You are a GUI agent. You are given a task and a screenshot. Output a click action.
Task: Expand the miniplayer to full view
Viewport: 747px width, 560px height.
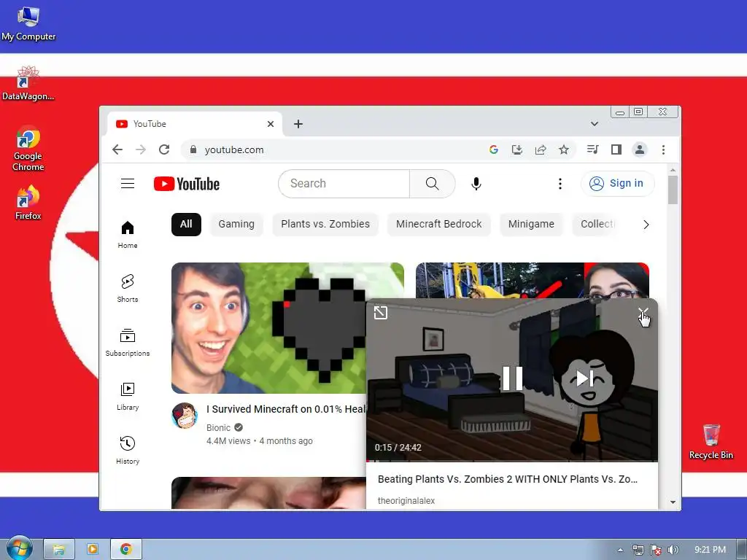[381, 313]
